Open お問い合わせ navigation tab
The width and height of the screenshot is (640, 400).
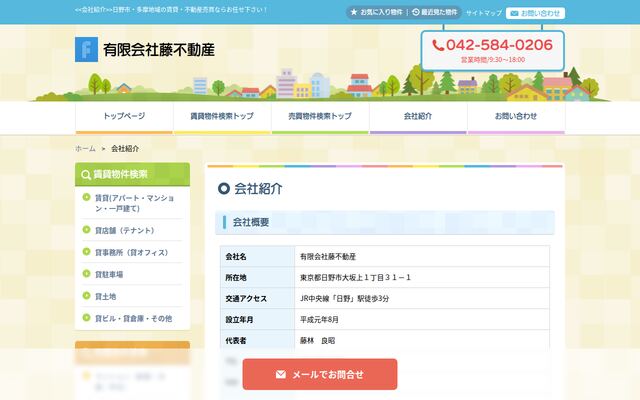pyautogui.click(x=516, y=118)
